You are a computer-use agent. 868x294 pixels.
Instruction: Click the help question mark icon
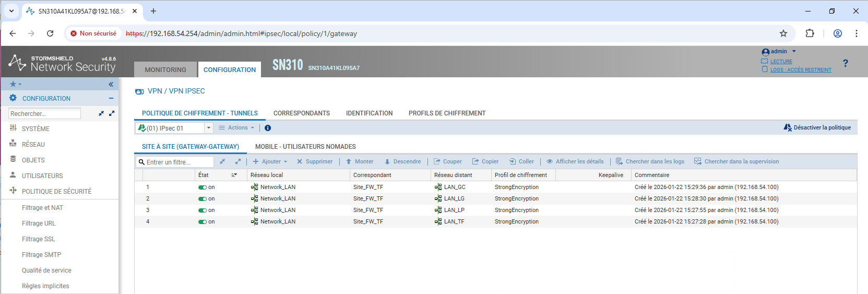[845, 63]
